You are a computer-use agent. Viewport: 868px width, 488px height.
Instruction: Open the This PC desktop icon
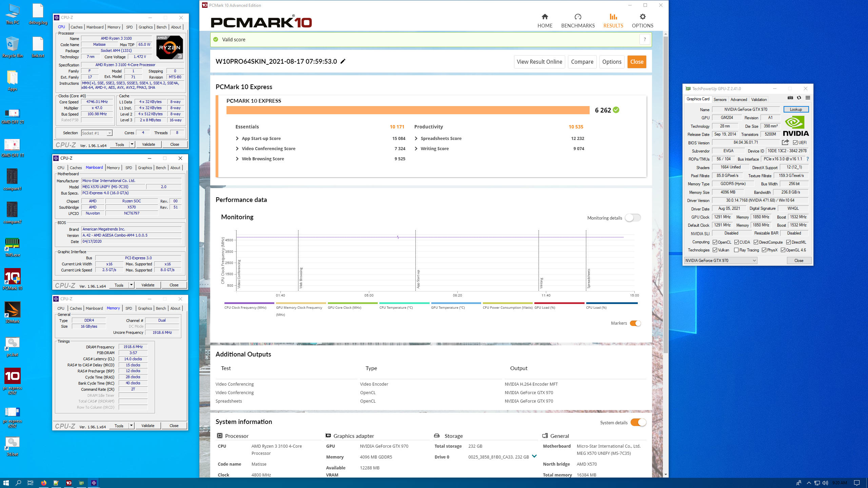(12, 14)
